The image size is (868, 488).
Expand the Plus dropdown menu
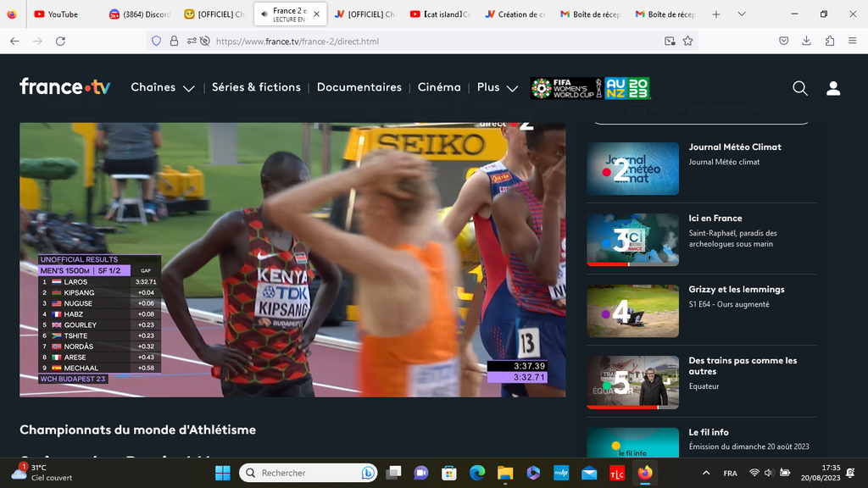pos(498,87)
